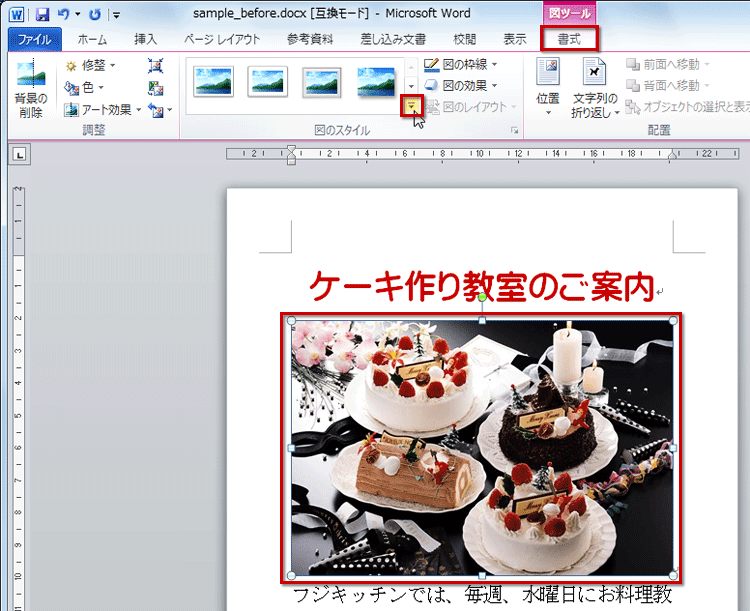Image resolution: width=750 pixels, height=611 pixels.
Task: Switch to the 校閲 tab
Action: tap(464, 39)
